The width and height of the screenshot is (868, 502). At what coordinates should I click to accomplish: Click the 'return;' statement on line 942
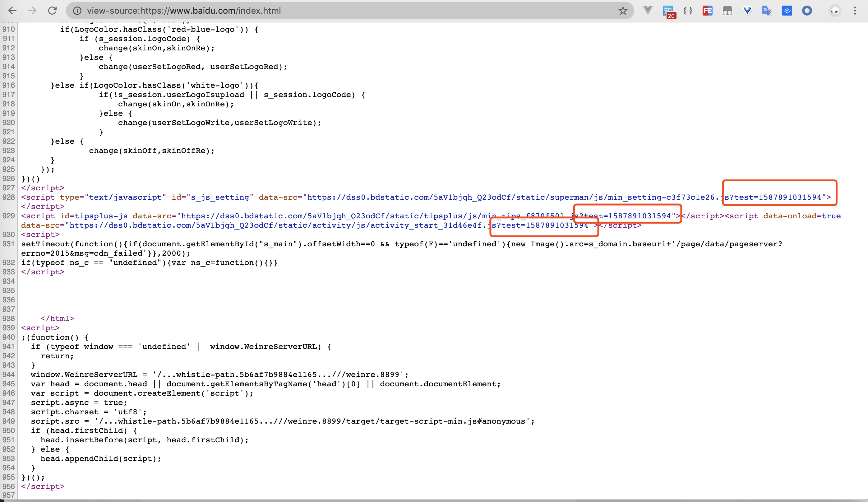pos(57,356)
